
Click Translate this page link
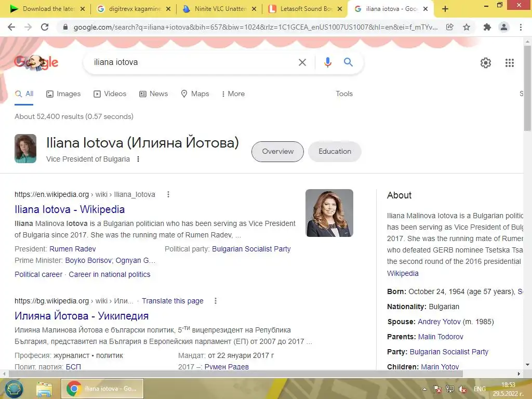coord(172,301)
